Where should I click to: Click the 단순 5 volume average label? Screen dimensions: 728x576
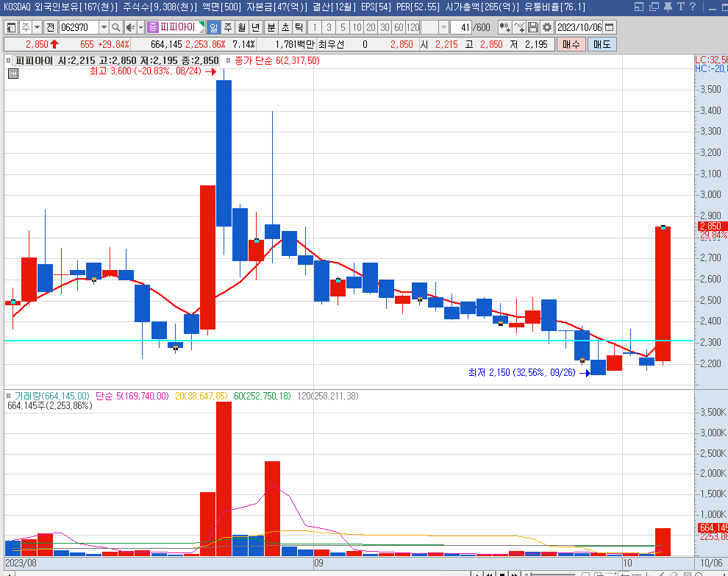tap(132, 397)
